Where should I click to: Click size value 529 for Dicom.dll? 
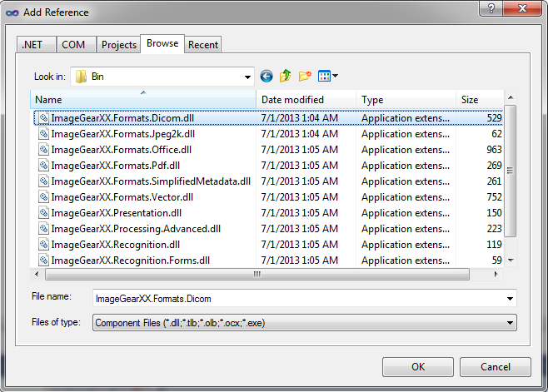pyautogui.click(x=494, y=118)
